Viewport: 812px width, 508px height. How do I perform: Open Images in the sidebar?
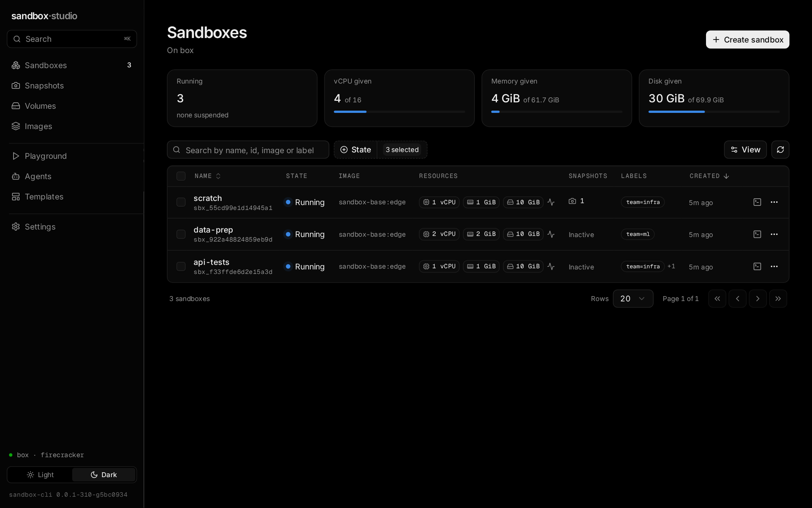click(x=71, y=126)
